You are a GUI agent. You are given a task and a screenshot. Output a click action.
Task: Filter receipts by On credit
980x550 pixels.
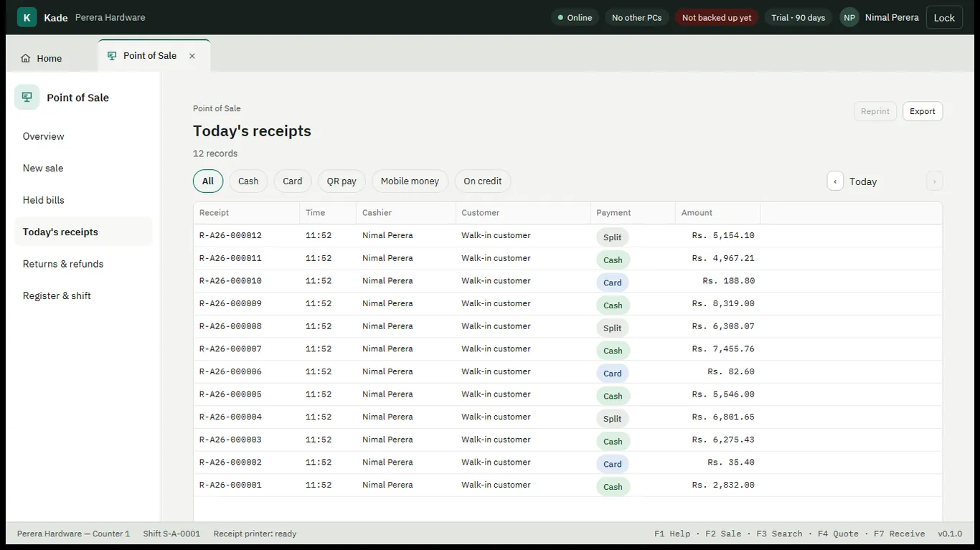point(483,181)
